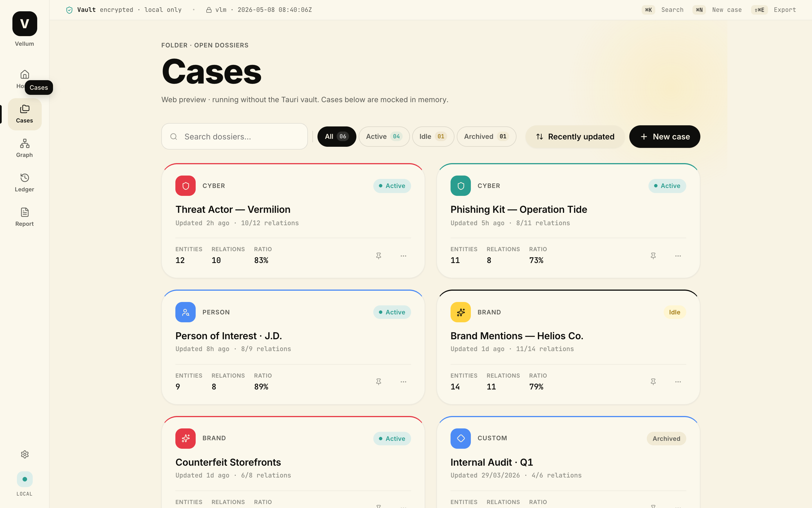Open Brand Mentions — Helios Co. title
812x508 pixels.
517,336
